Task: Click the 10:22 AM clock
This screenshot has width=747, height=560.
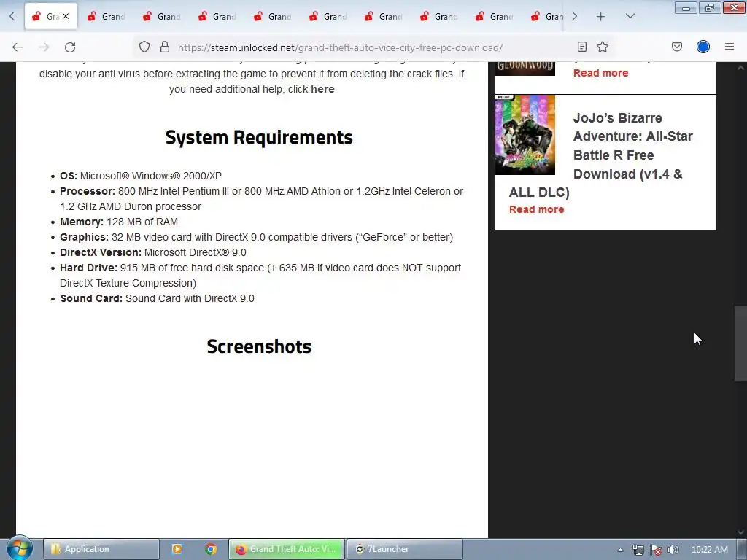Action: point(709,550)
